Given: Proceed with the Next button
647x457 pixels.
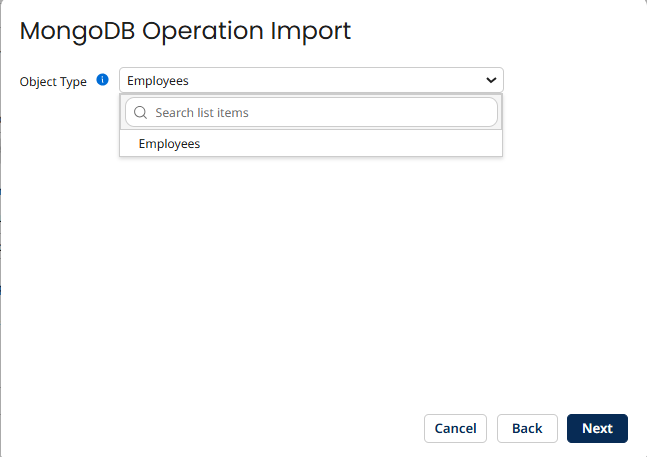Looking at the screenshot, I should click(x=597, y=428).
